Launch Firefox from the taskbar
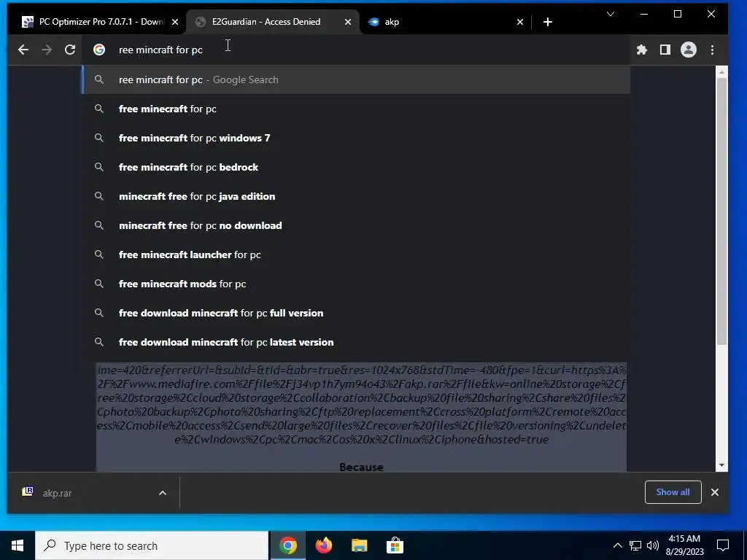 323,545
